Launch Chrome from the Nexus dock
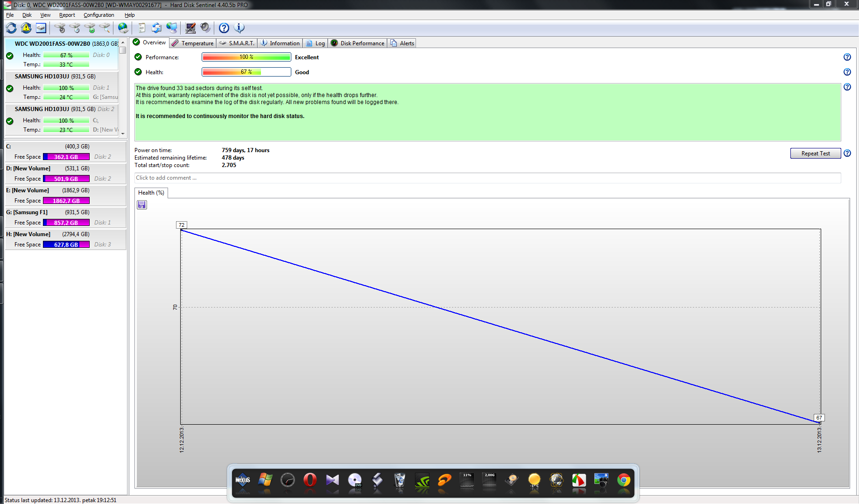Screen dimensions: 859x504 [x=623, y=481]
